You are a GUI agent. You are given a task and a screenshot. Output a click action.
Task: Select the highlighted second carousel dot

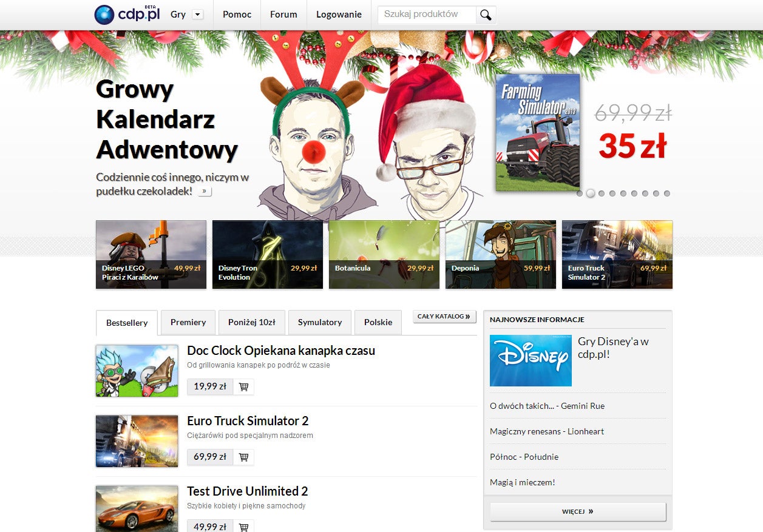(590, 194)
